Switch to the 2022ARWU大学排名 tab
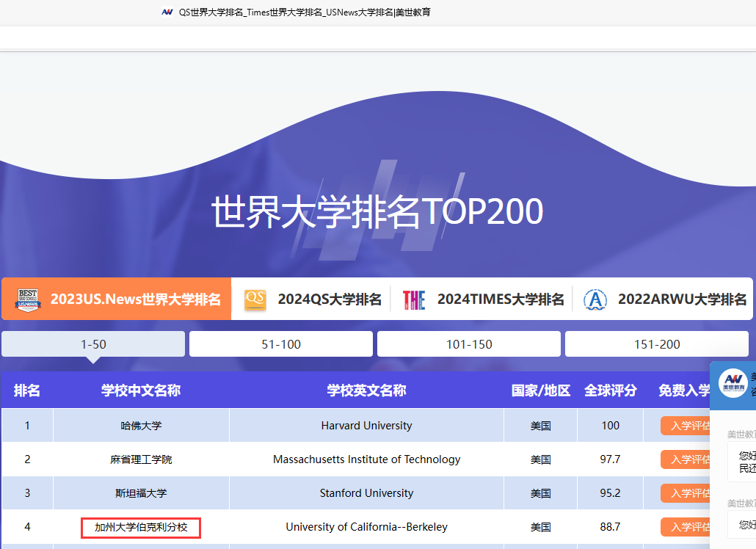This screenshot has width=756, height=549. tap(663, 299)
